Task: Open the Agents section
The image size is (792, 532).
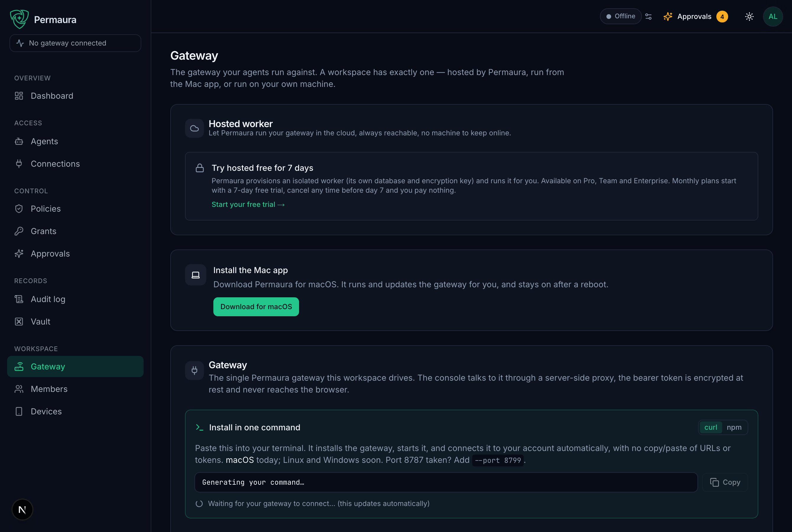Action: pos(75,142)
